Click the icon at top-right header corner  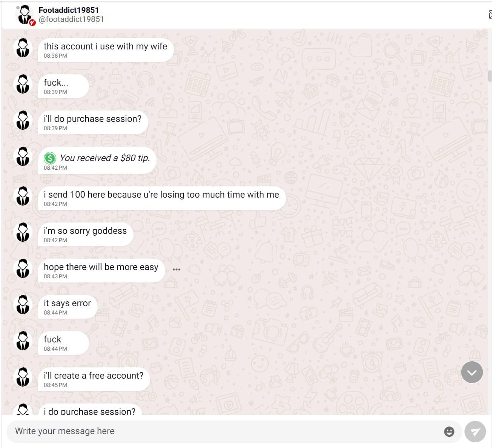pos(490,15)
